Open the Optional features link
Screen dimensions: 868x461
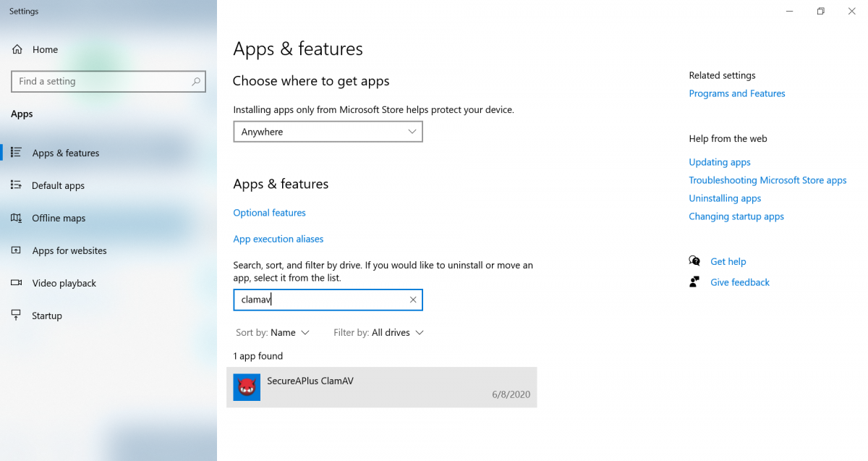click(269, 213)
